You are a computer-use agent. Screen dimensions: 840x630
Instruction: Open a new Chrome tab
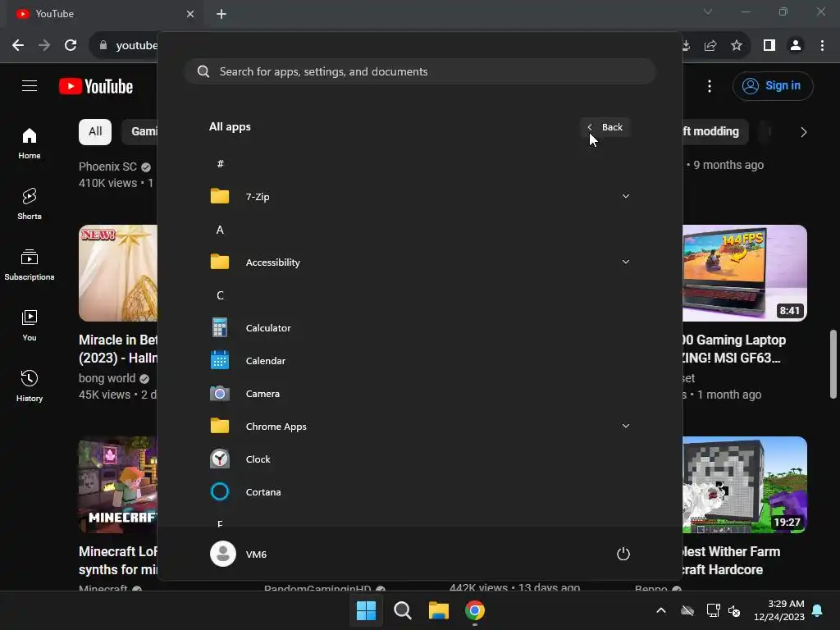[x=221, y=14]
